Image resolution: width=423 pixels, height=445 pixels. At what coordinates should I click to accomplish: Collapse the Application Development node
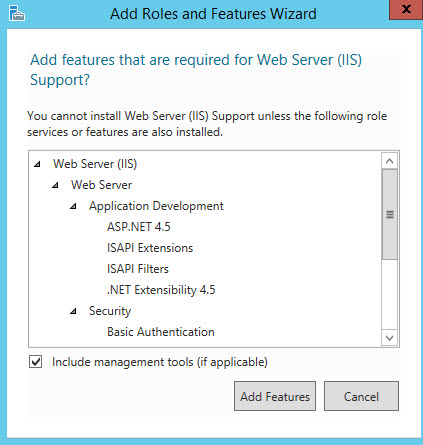[x=73, y=206]
